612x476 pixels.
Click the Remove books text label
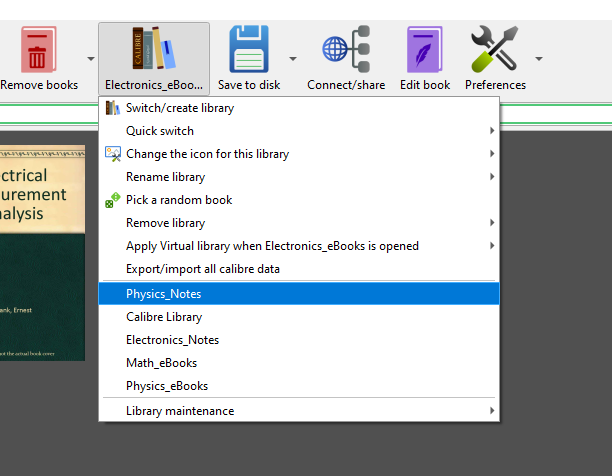(x=39, y=85)
